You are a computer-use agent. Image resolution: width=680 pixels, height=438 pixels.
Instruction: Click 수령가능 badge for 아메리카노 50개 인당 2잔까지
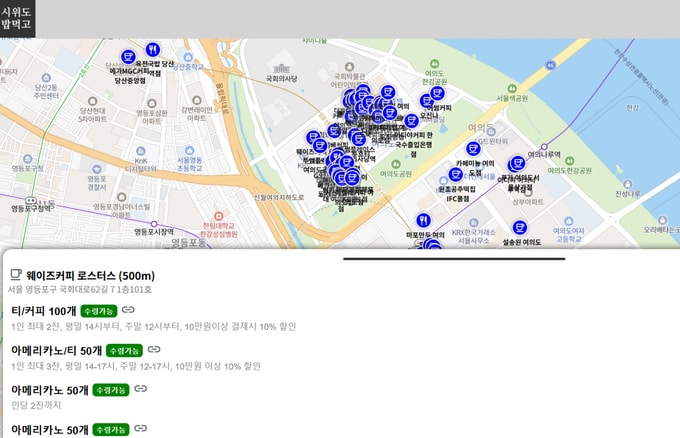pos(111,390)
